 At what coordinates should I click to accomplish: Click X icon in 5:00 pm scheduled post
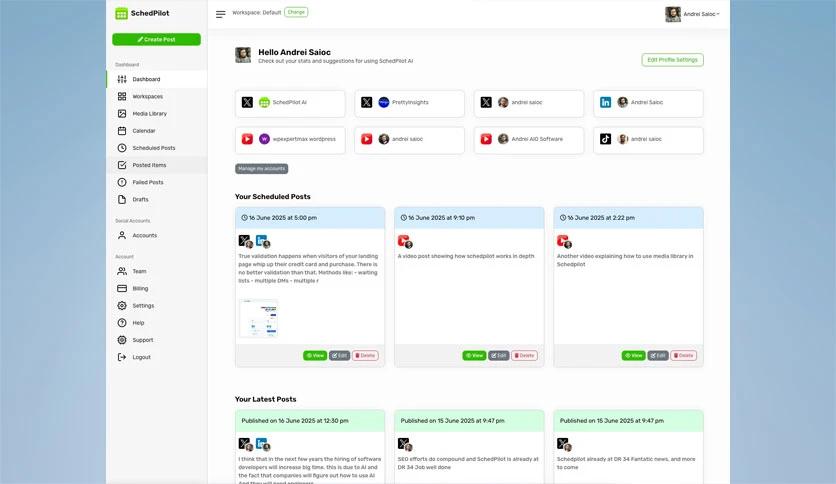click(x=244, y=240)
